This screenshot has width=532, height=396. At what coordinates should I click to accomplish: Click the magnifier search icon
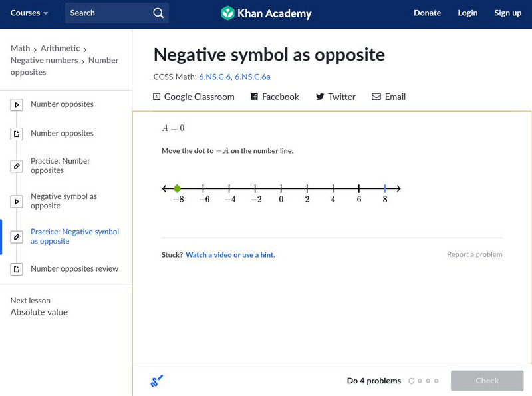click(x=158, y=13)
